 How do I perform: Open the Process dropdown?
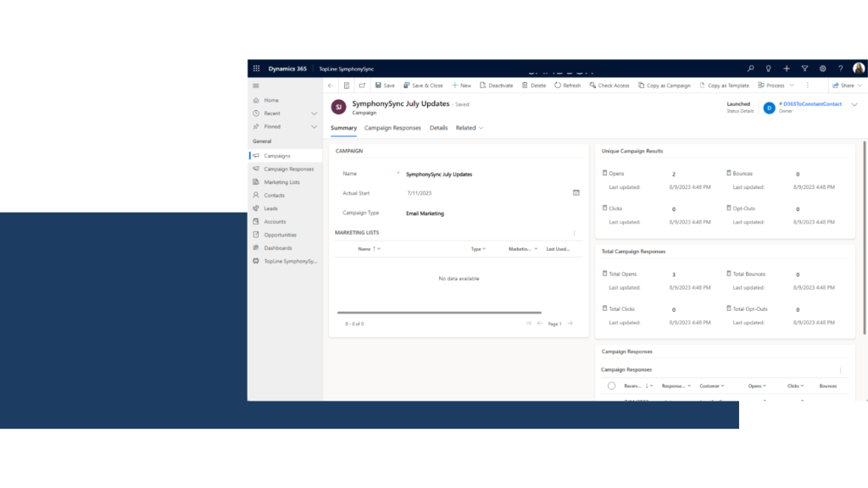776,86
